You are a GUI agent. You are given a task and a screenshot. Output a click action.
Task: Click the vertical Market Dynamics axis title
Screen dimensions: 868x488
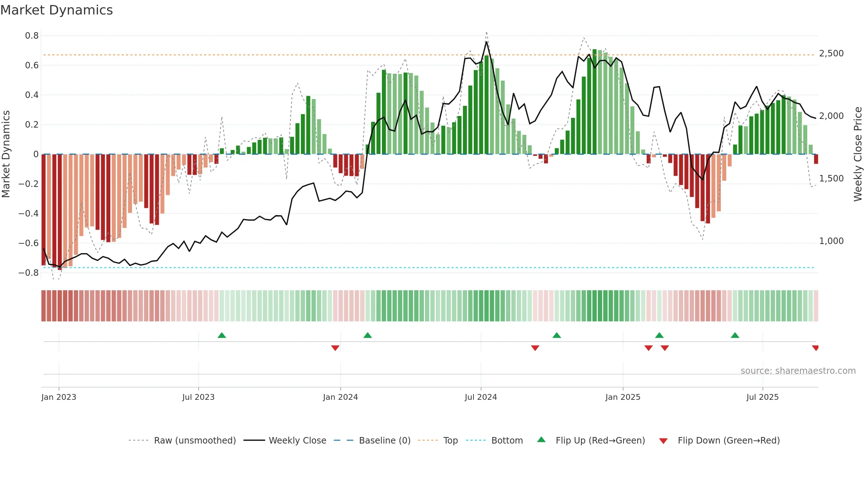[6, 154]
